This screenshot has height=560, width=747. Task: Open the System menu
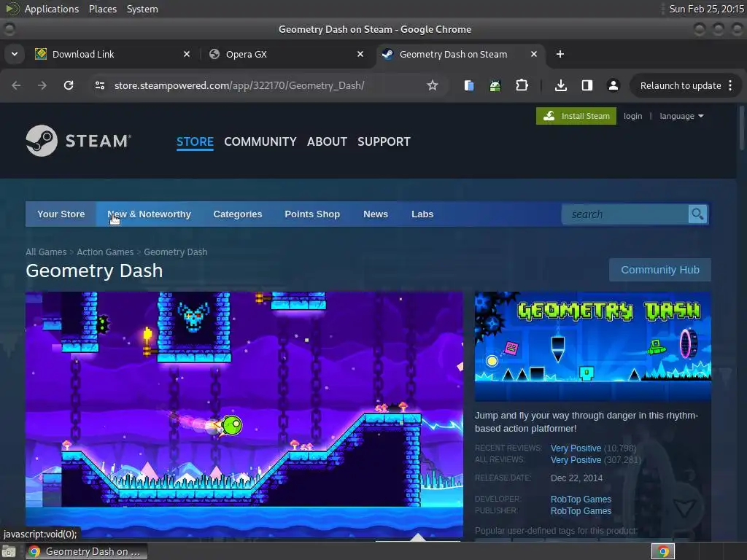click(142, 9)
